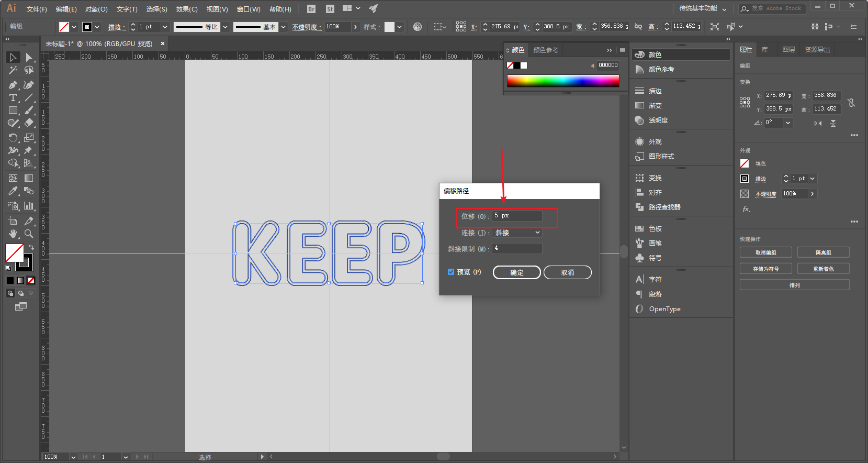Click the hex color value field

[x=608, y=65]
